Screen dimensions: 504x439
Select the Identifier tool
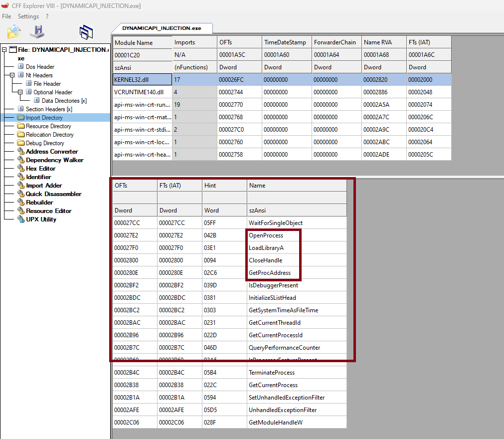[39, 177]
